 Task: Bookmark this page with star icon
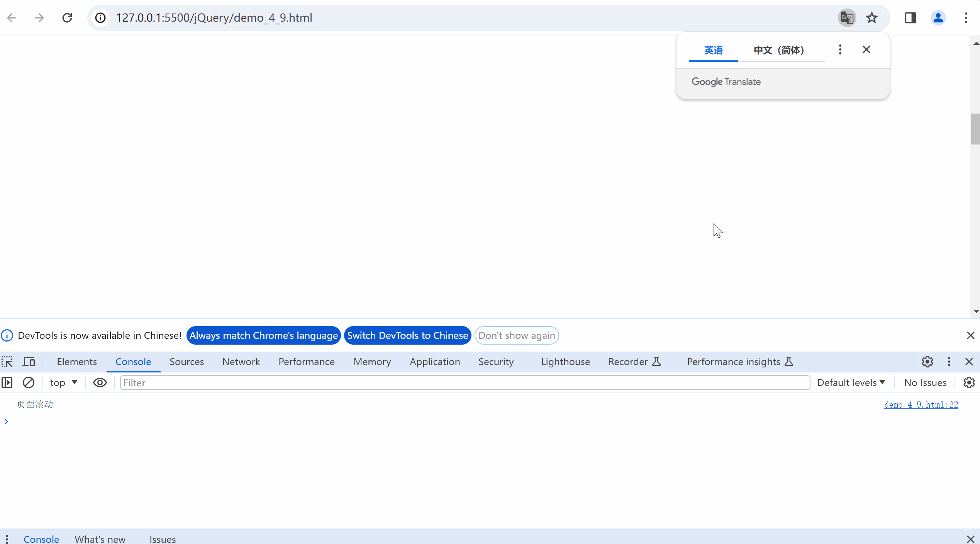[872, 18]
